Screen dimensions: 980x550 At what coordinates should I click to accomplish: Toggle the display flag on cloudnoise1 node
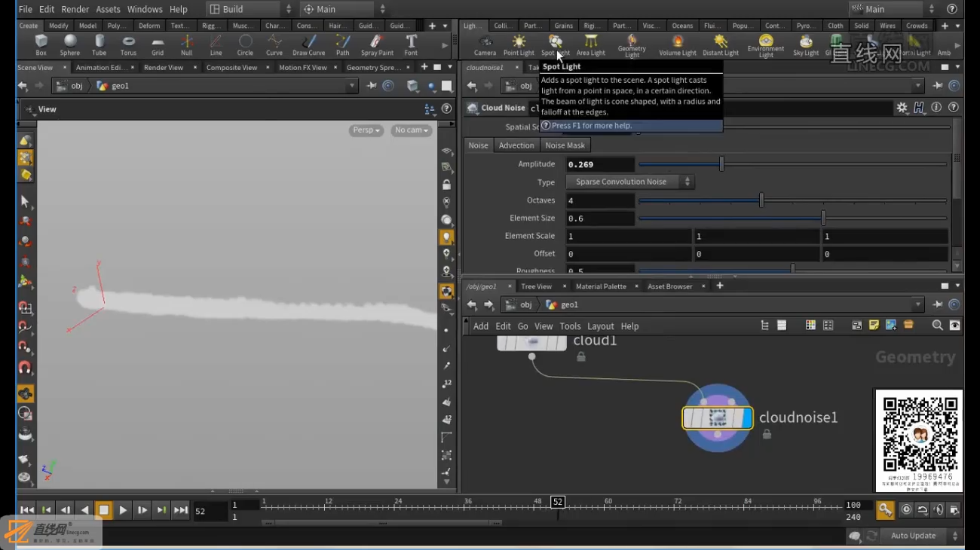point(746,417)
